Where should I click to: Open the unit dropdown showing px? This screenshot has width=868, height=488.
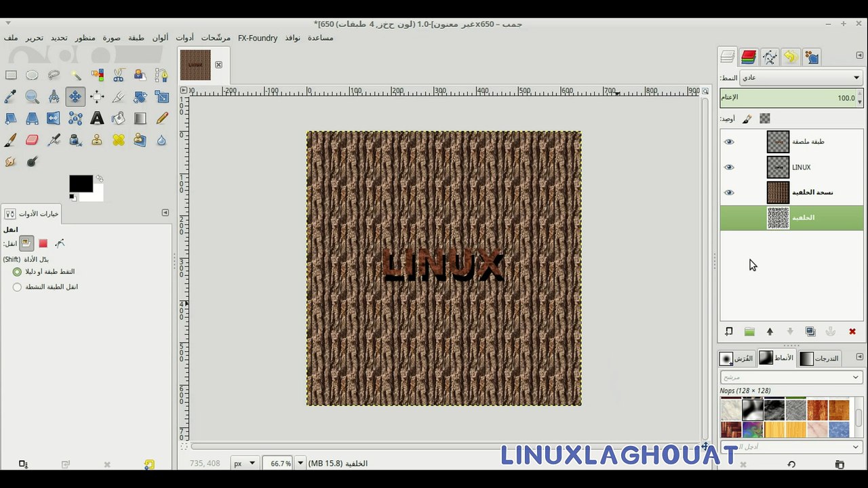pos(245,464)
